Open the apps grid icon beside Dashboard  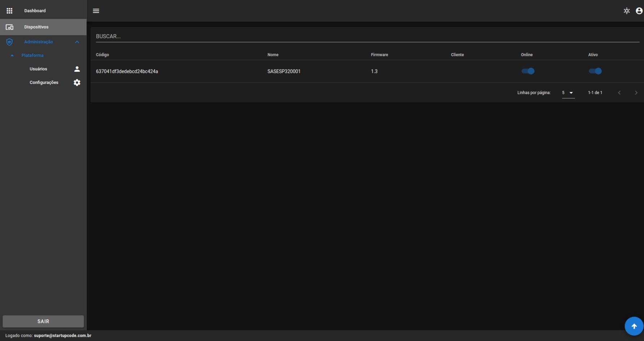point(10,11)
